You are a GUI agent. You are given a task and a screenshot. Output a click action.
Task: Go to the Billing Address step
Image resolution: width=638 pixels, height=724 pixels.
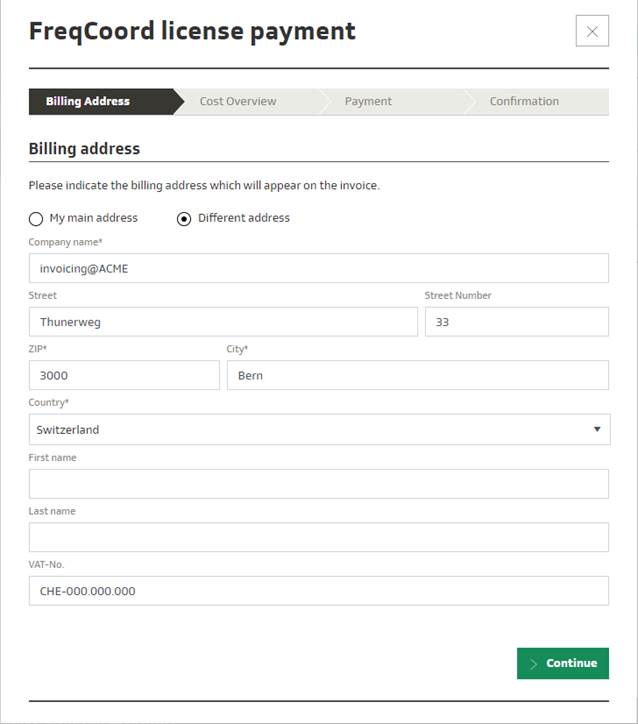(x=88, y=101)
